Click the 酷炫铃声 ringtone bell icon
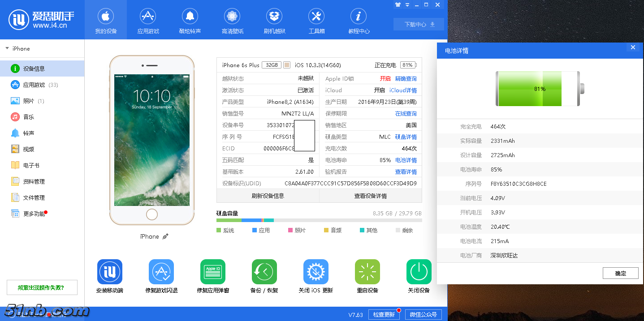644x321 pixels. (x=190, y=17)
